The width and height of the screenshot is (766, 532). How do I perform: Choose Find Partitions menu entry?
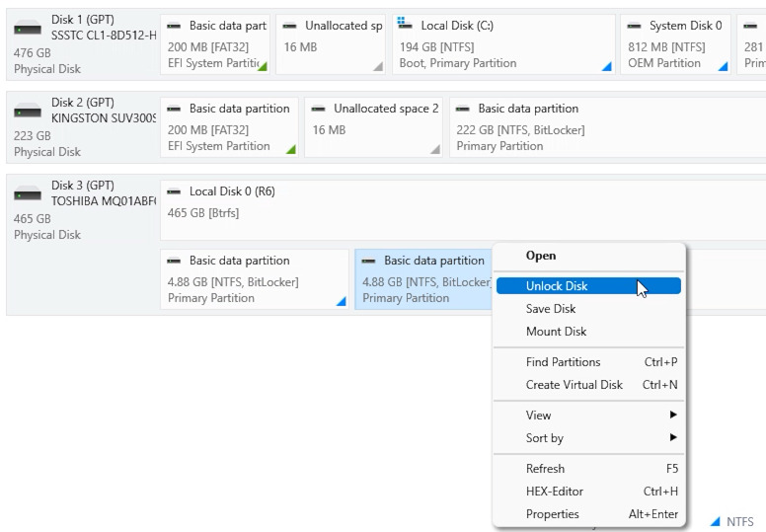(588, 362)
